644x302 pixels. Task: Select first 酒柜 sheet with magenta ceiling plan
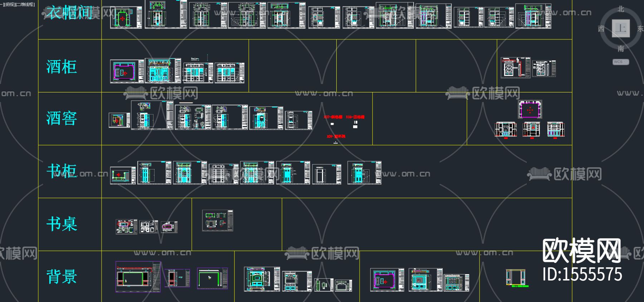(127, 71)
